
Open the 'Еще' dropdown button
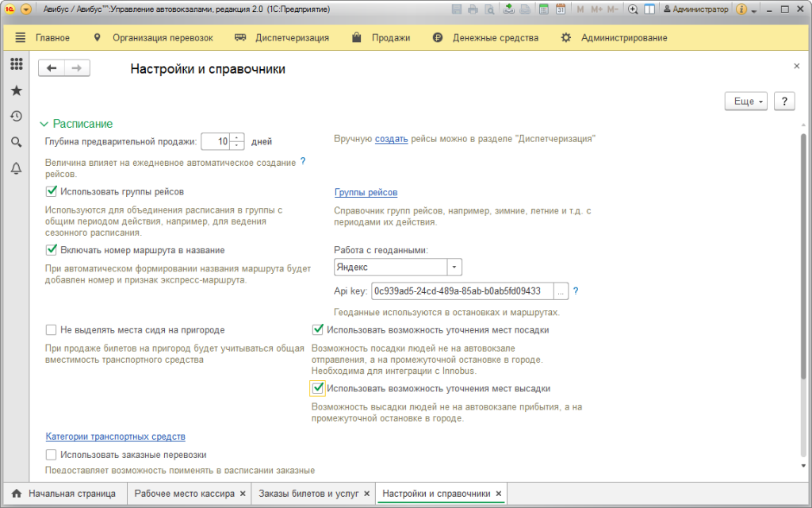pyautogui.click(x=746, y=102)
